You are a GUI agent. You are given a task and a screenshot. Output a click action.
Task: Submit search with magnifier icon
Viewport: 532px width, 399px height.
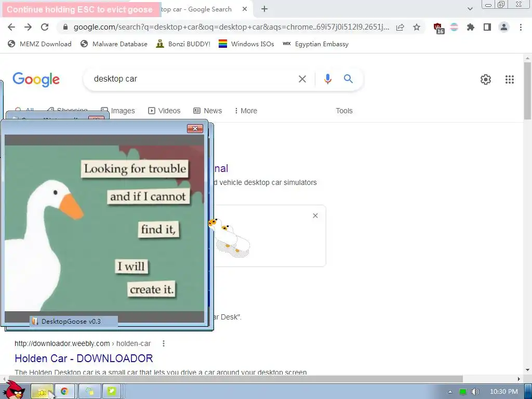348,79
